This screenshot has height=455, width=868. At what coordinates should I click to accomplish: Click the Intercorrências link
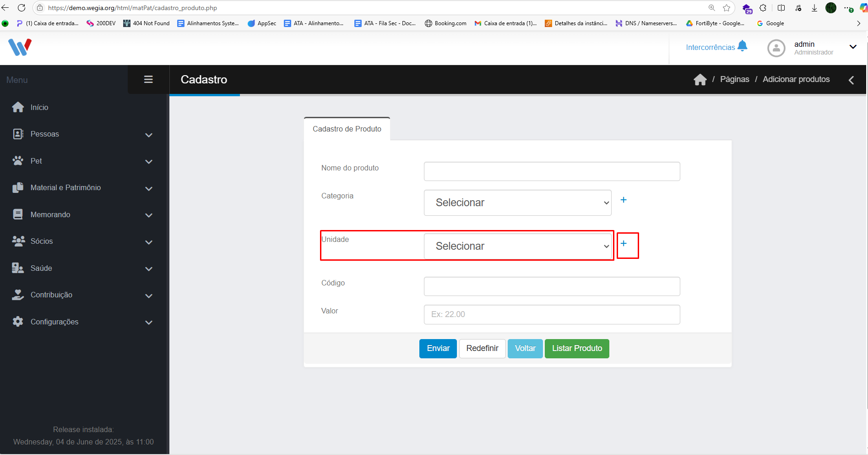coord(710,47)
